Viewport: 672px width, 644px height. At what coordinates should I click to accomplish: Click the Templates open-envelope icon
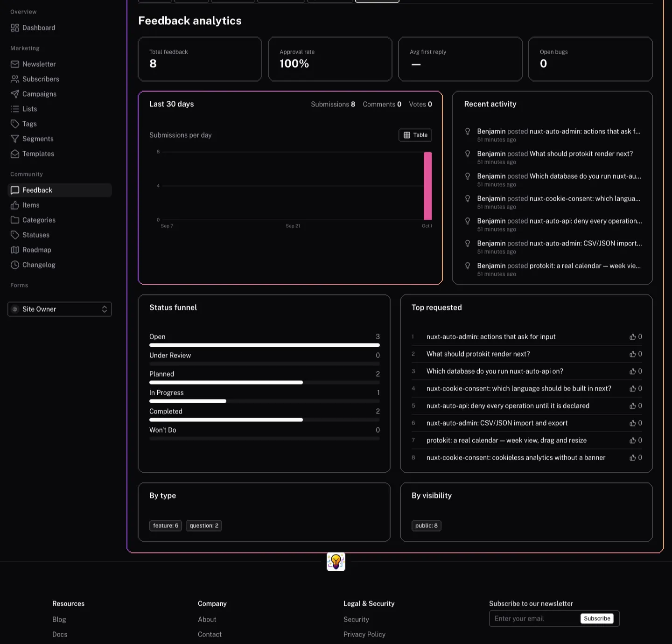(15, 154)
